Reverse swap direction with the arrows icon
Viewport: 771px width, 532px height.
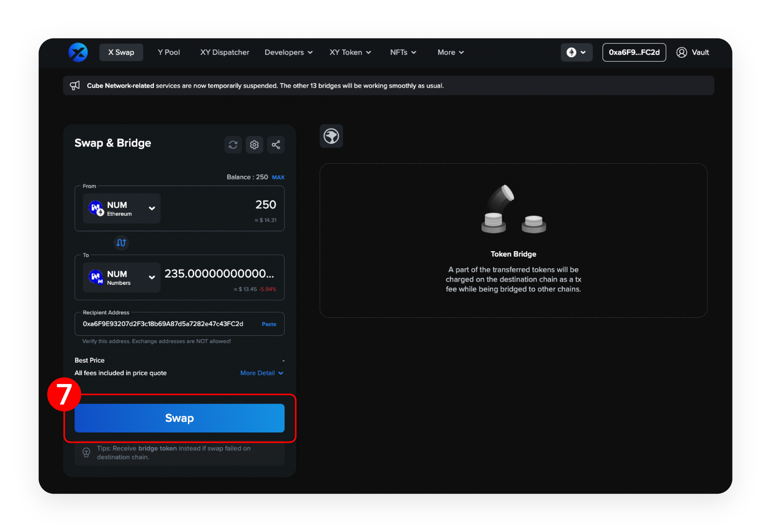click(121, 243)
